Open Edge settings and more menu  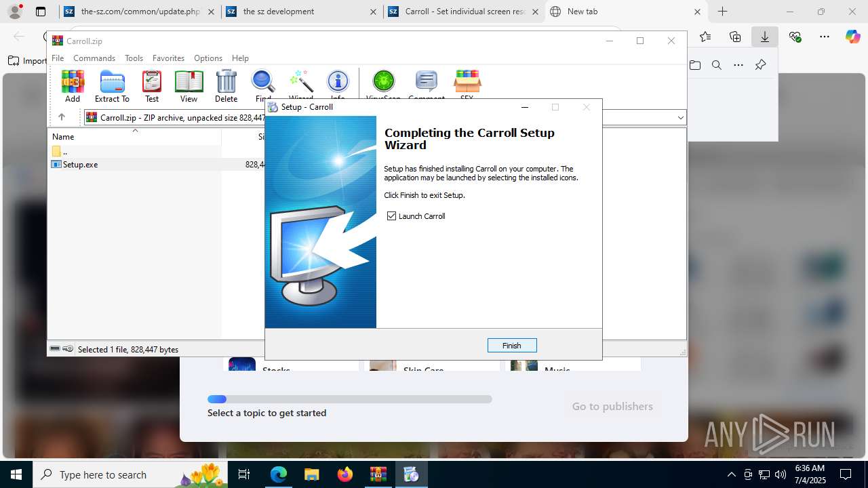pyautogui.click(x=825, y=37)
